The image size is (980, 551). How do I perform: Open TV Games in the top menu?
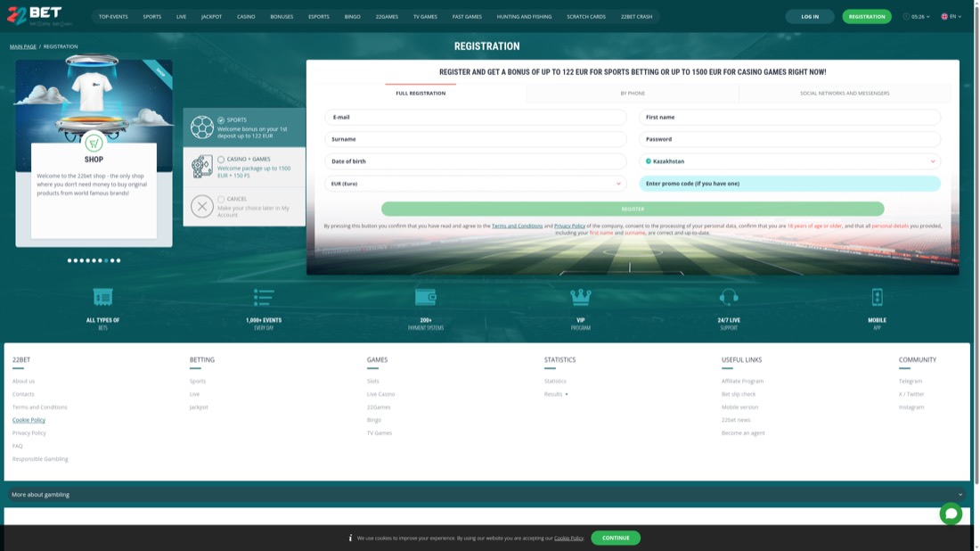tap(425, 17)
